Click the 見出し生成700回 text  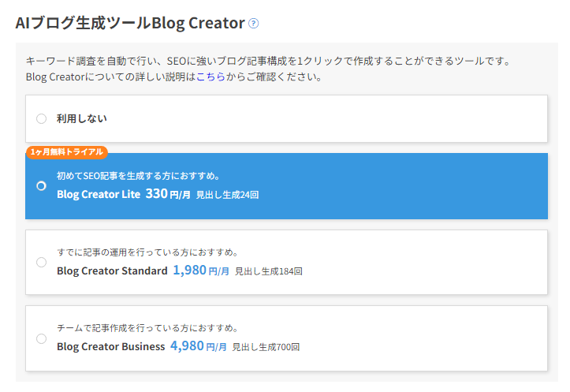pos(266,347)
